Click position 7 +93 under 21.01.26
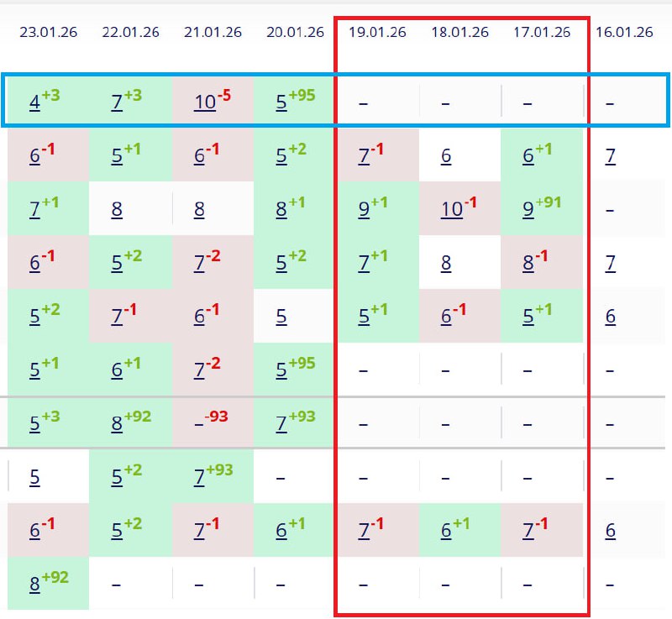This screenshot has width=672, height=619. tap(200, 478)
